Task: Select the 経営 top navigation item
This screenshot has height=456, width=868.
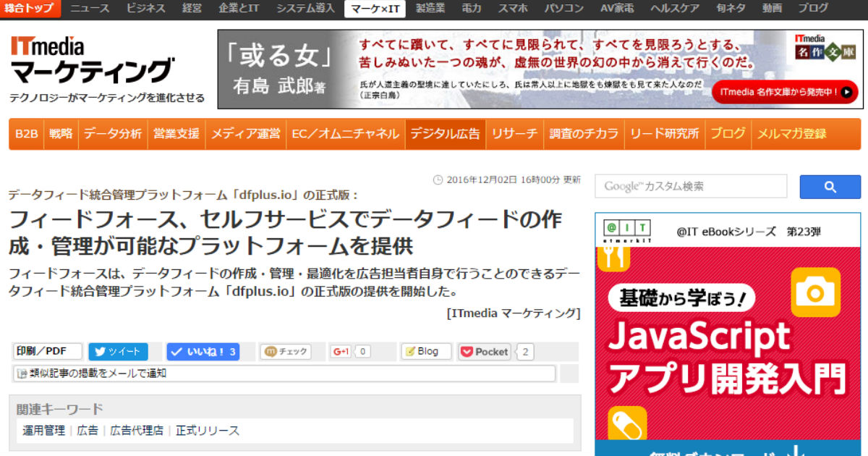Action: point(192,9)
